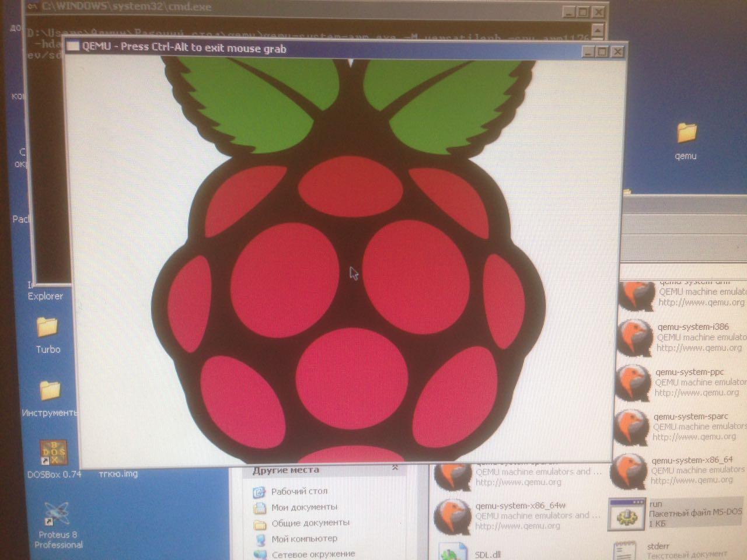
Task: Click the Общие документы folder icon
Action: [260, 524]
